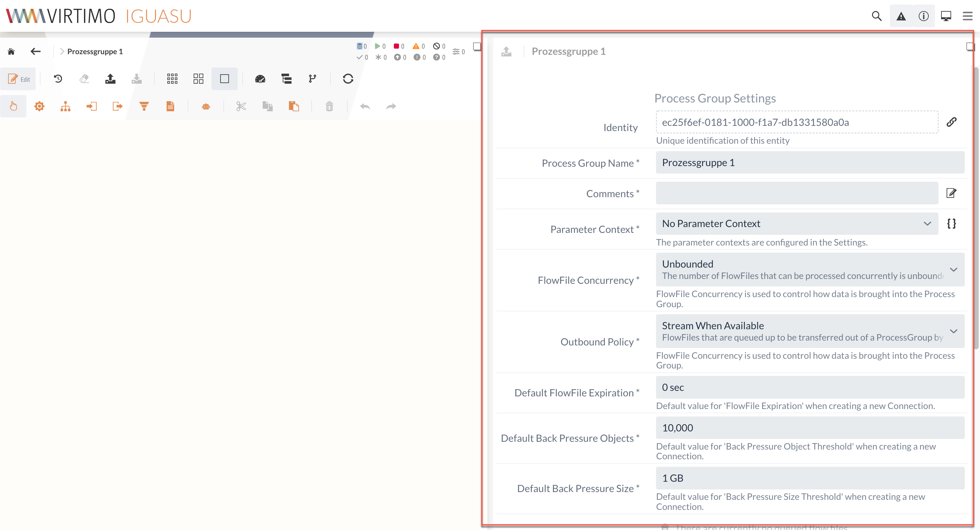
Task: Paste with the clipboard icon
Action: point(294,106)
